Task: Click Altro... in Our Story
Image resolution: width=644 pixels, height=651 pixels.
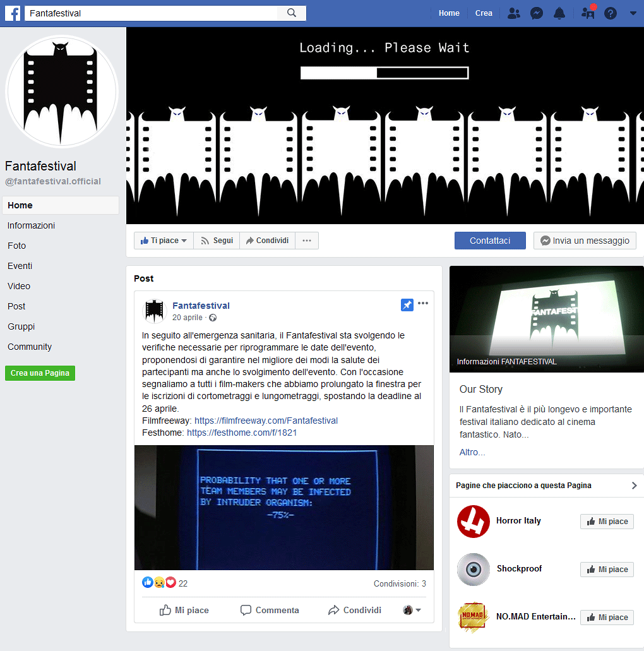Action: pyautogui.click(x=472, y=452)
